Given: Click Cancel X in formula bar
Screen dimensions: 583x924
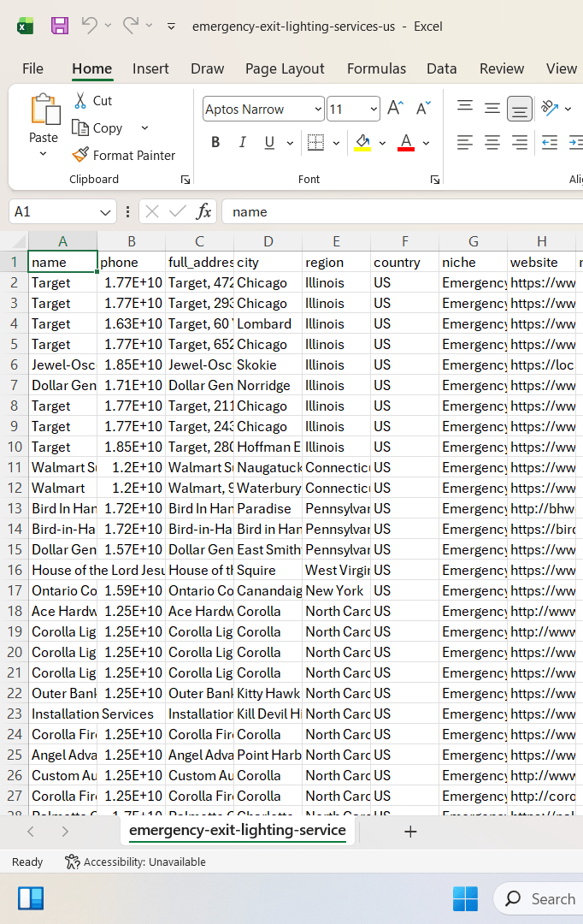Looking at the screenshot, I should pos(152,211).
